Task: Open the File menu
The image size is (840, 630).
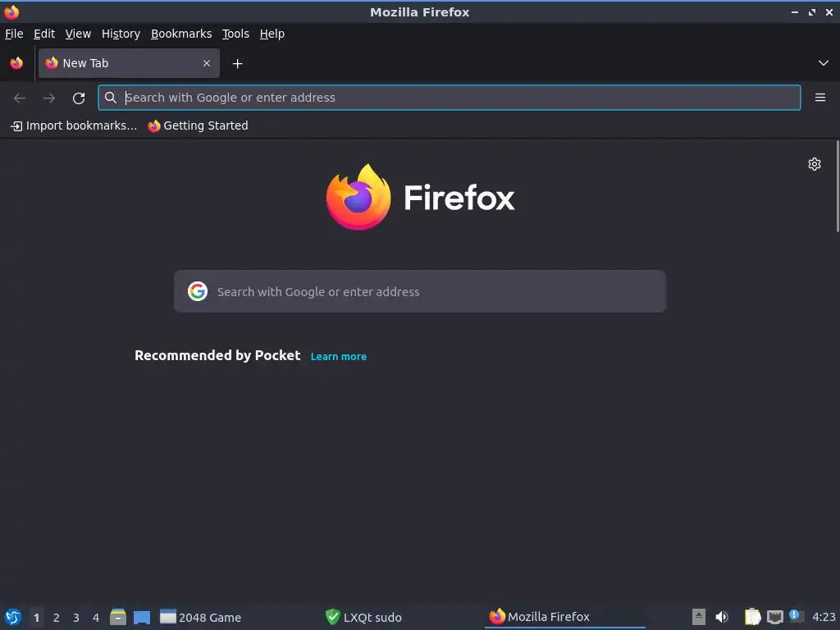Action: click(14, 34)
